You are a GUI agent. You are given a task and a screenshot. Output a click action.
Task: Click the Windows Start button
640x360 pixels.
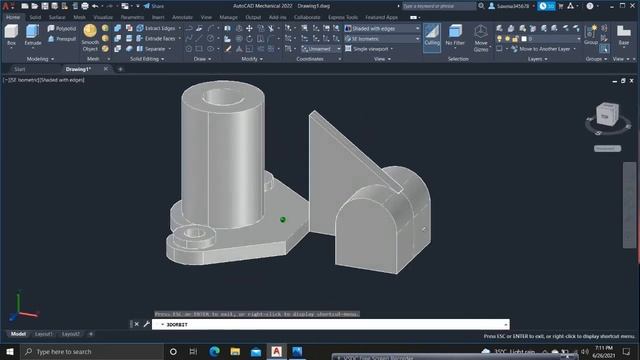pyautogui.click(x=10, y=351)
